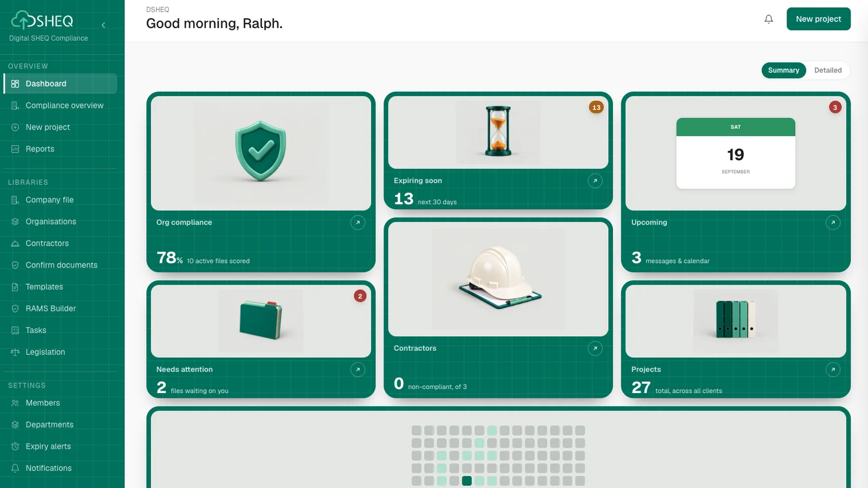
Task: Click the binders image on Projects card
Action: point(736,319)
